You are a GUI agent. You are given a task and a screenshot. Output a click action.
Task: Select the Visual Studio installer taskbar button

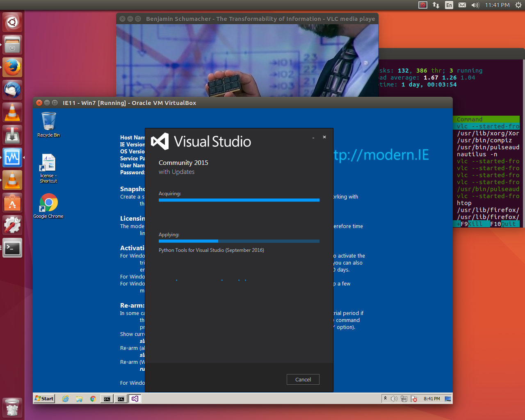[135, 399]
